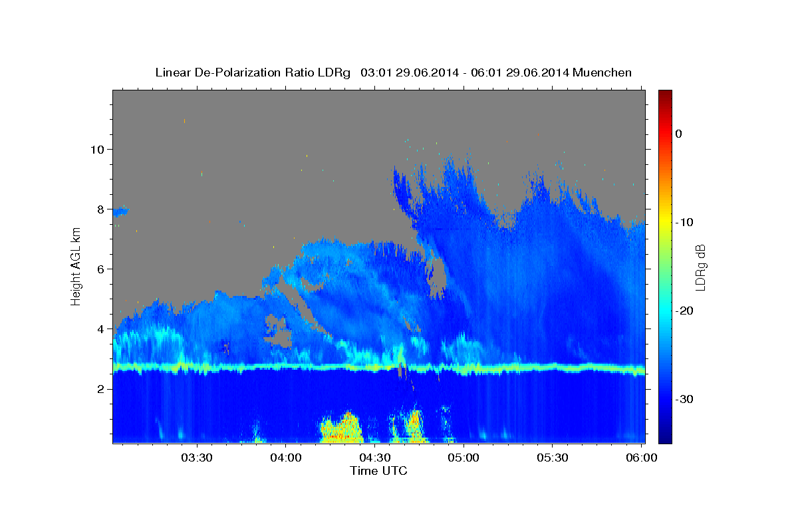Click the height tick label '6'

(x=101, y=269)
